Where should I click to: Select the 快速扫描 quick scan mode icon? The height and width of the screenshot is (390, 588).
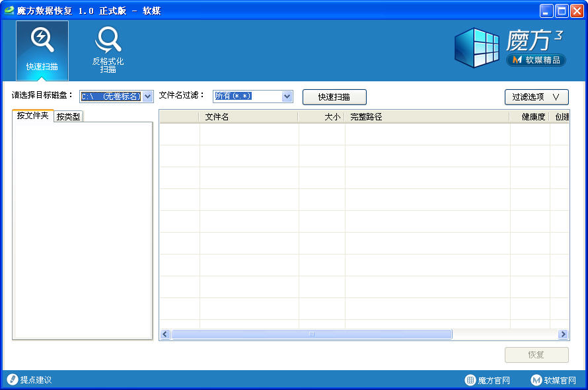(x=42, y=50)
